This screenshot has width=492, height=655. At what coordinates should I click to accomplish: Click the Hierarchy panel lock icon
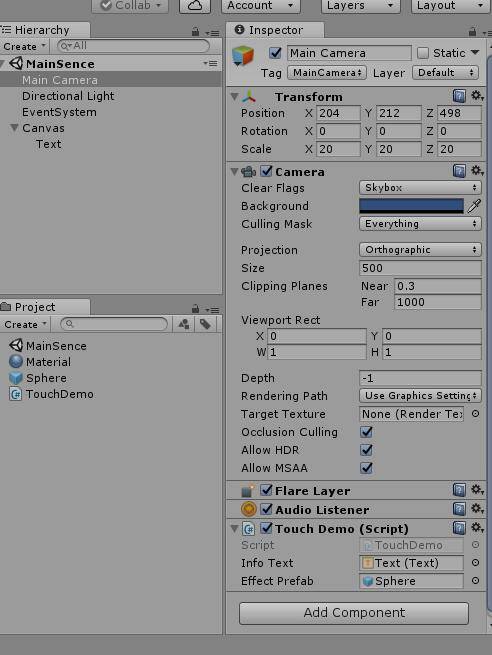195,31
